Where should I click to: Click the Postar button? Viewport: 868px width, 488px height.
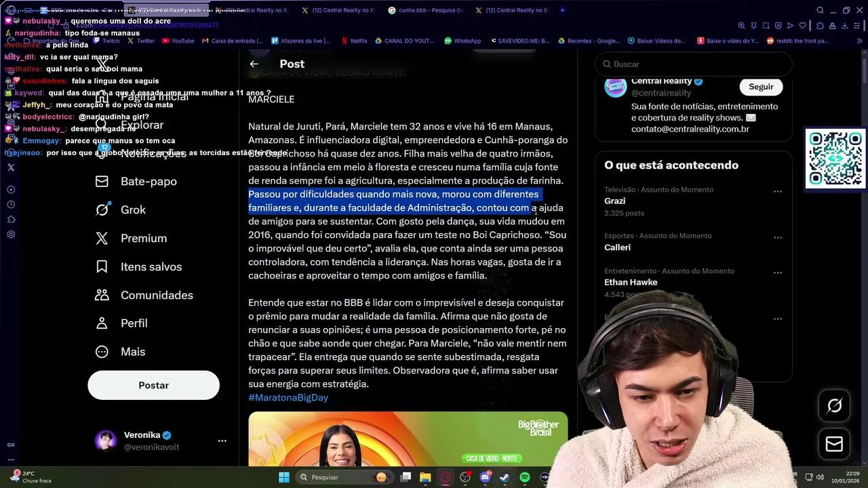(x=153, y=385)
